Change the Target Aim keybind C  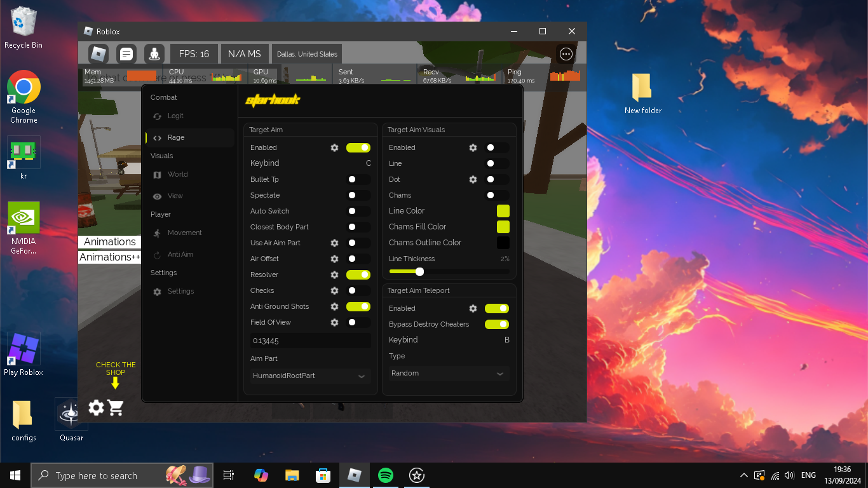point(369,163)
